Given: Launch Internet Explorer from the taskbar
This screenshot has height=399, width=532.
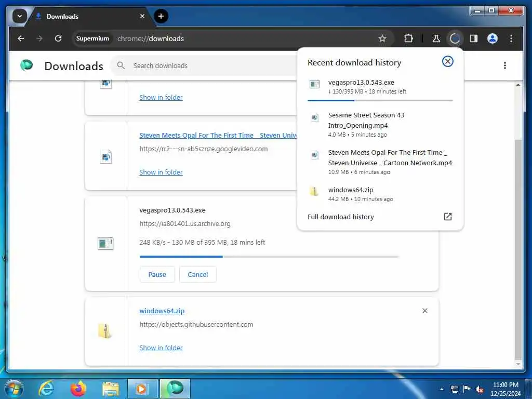Looking at the screenshot, I should tap(46, 389).
